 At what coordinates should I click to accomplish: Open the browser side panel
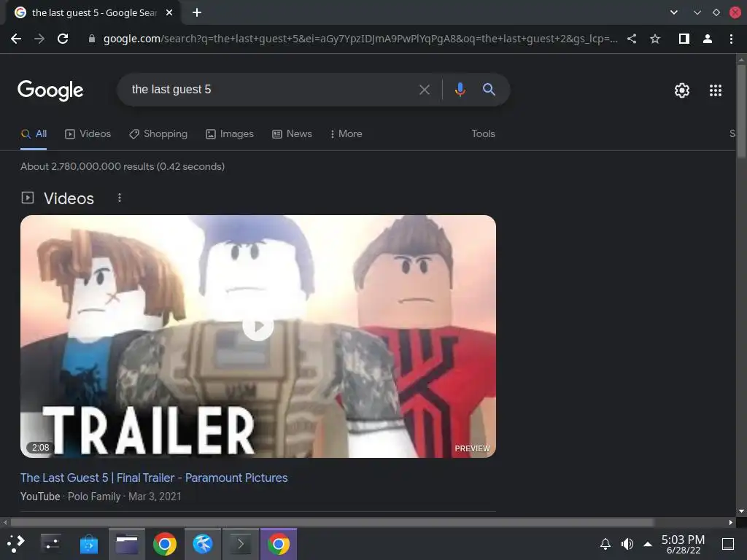684,39
